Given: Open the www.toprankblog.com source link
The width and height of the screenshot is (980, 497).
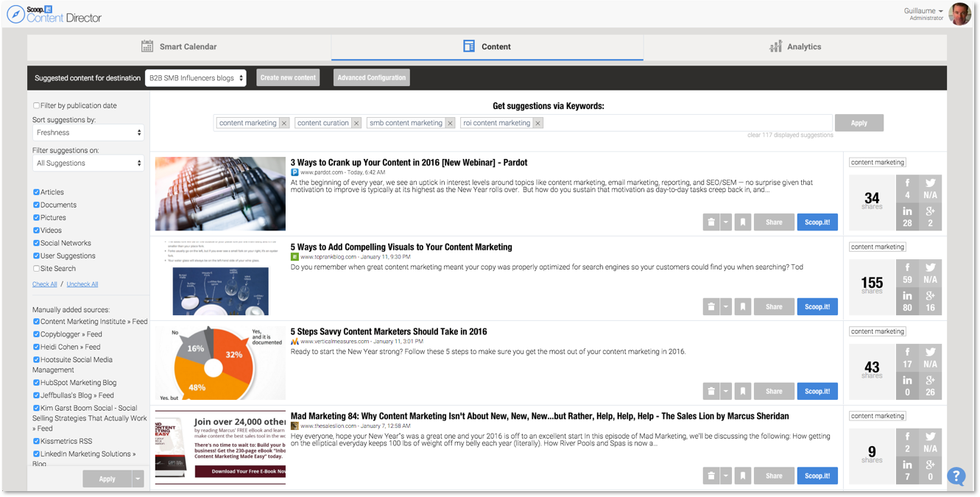Looking at the screenshot, I should 328,257.
